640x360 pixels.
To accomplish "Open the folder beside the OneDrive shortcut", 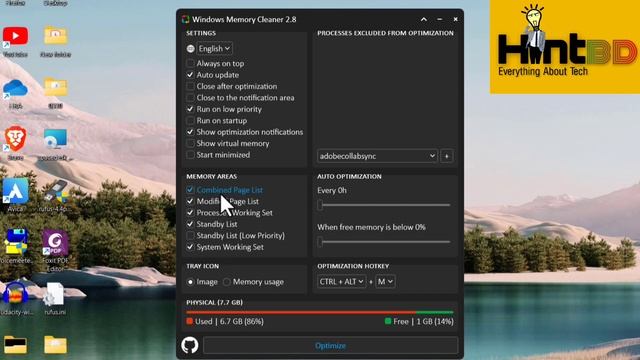I will [55, 87].
